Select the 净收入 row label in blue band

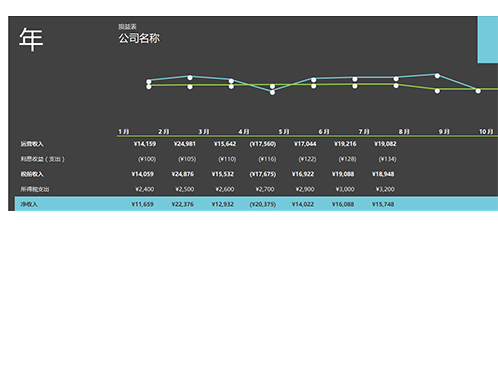(29, 204)
